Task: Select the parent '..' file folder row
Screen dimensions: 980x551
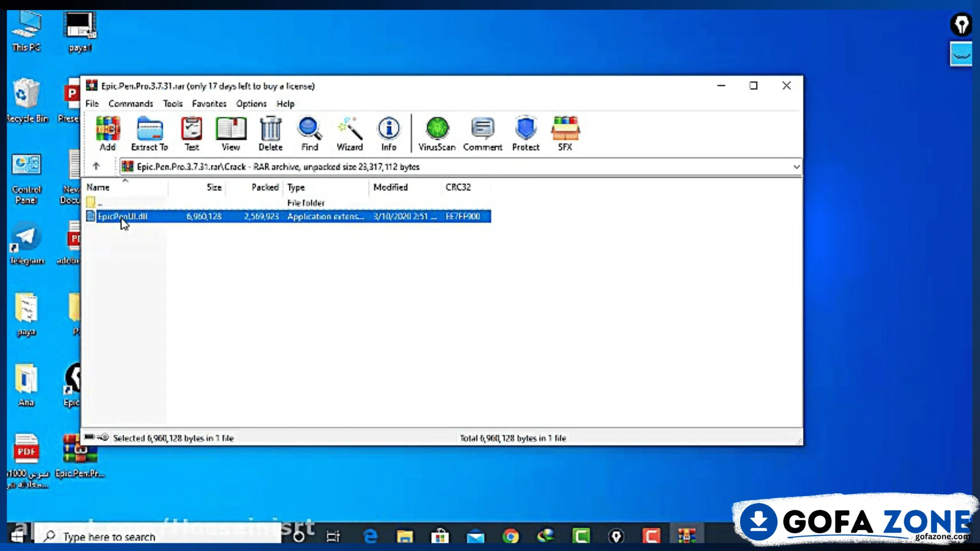Action: (x=288, y=203)
